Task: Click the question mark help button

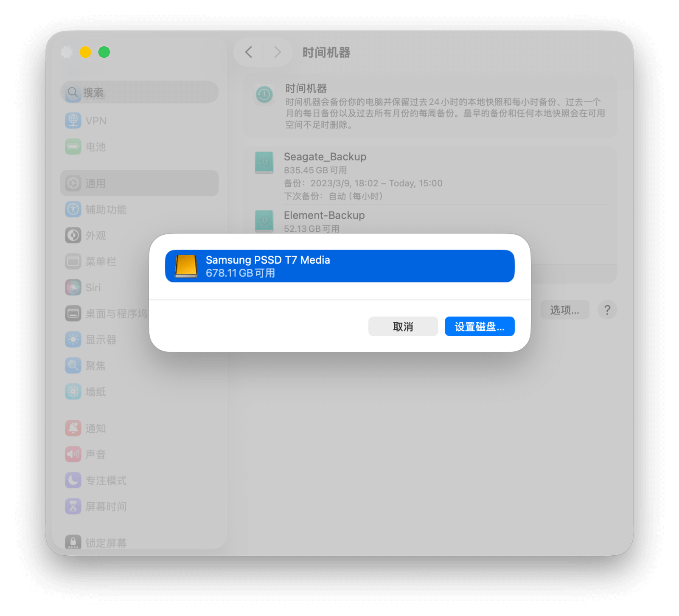Action: [607, 310]
